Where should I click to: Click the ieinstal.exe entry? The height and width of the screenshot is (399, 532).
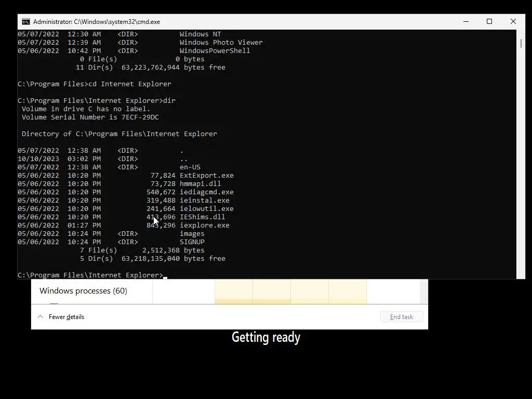click(205, 200)
